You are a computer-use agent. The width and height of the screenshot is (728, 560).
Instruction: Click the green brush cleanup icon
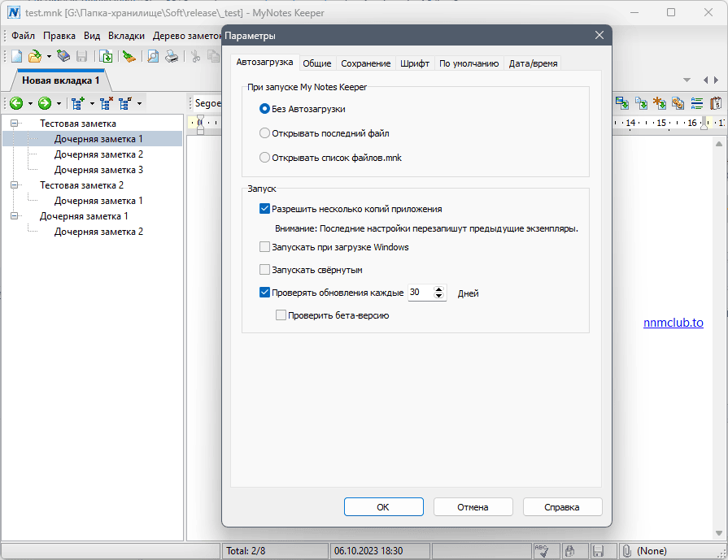point(129,57)
